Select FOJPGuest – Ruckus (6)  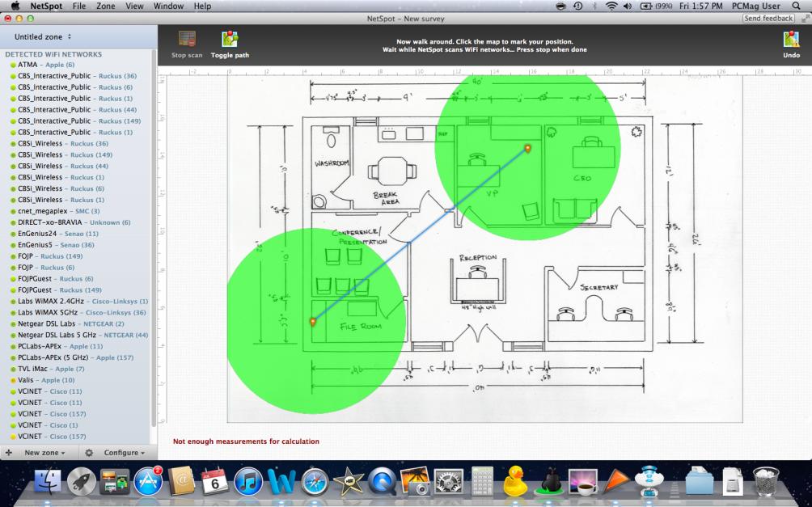(x=56, y=279)
